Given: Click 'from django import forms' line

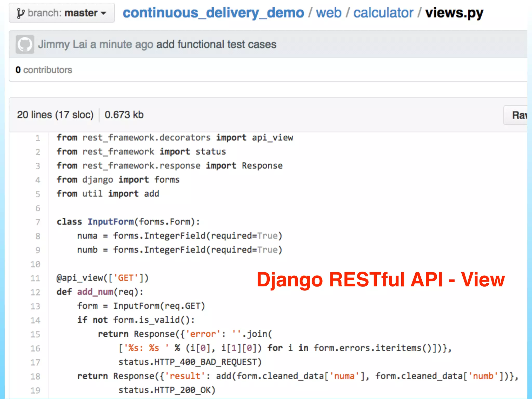Looking at the screenshot, I should tap(118, 180).
